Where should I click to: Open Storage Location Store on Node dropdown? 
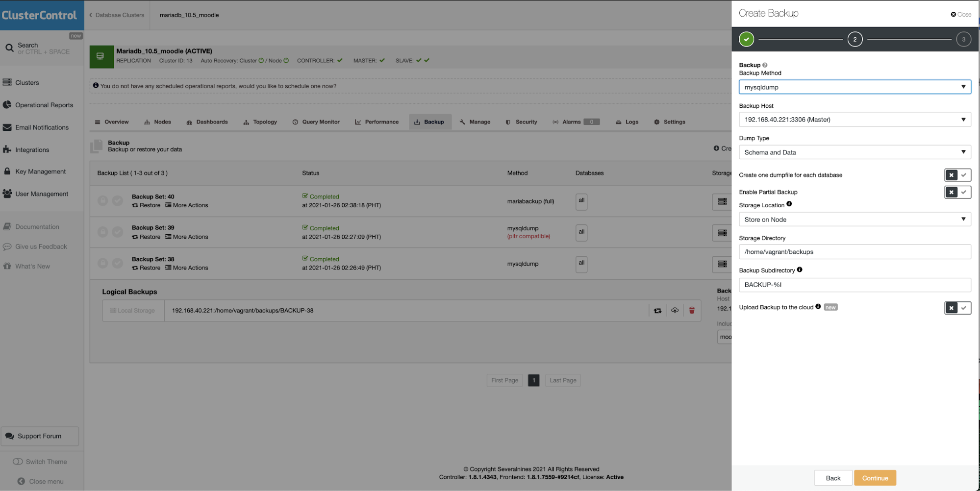coord(854,220)
